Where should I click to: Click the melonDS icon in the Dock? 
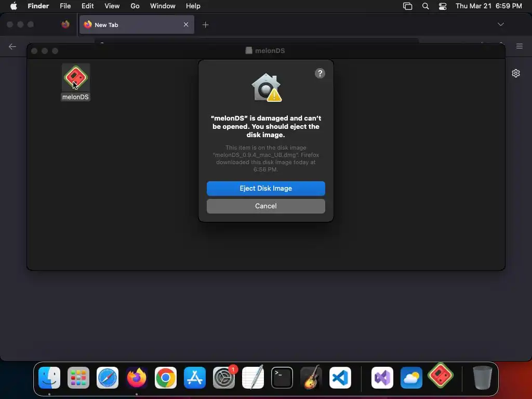tap(441, 375)
